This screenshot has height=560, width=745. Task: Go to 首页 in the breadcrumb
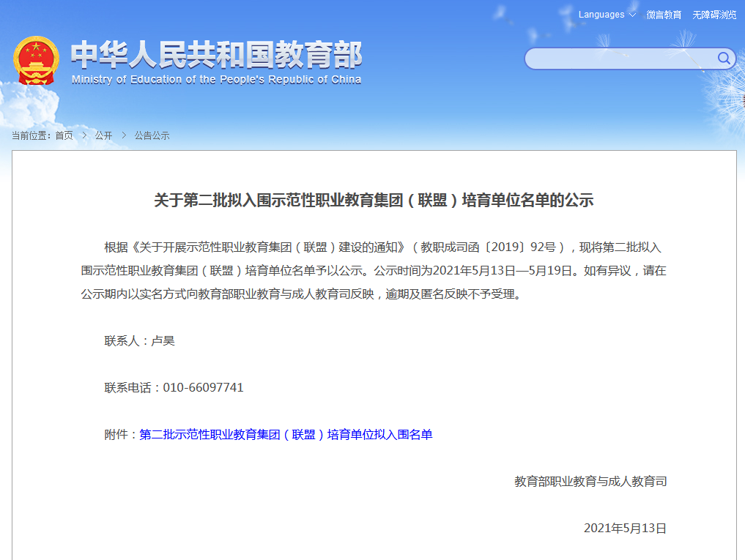64,135
